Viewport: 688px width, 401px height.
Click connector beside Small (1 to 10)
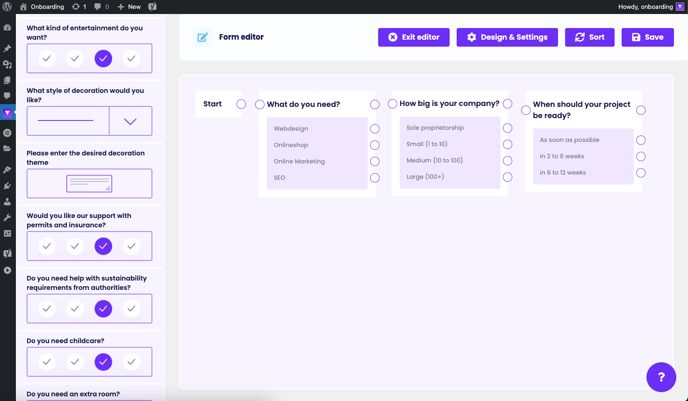[x=508, y=144]
